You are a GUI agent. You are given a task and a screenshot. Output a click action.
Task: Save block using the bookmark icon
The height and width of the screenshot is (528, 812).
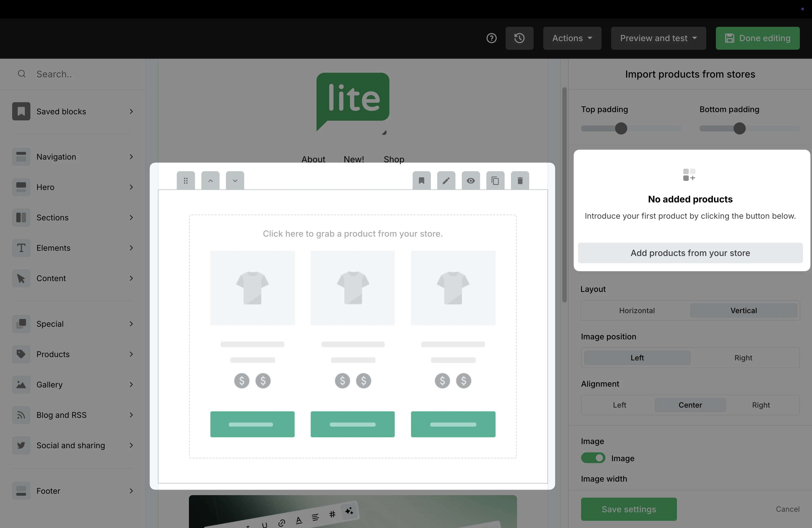click(x=421, y=180)
